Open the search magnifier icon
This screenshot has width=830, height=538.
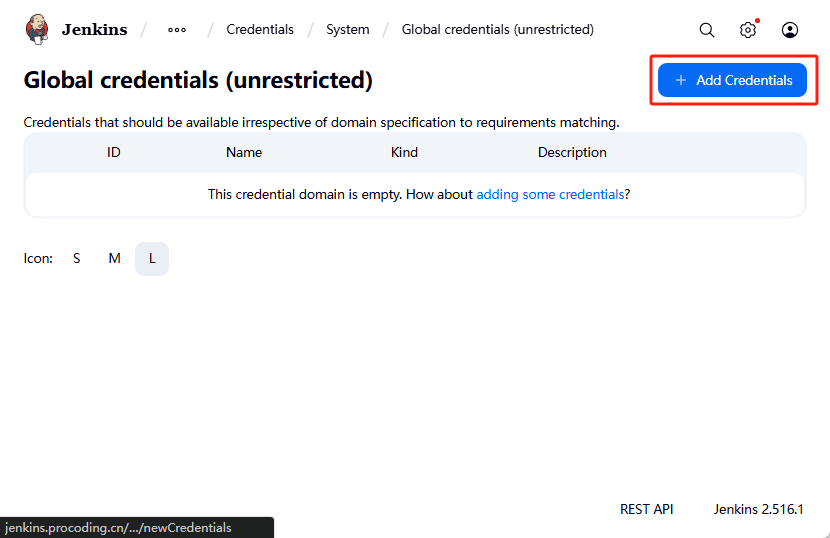pyautogui.click(x=707, y=30)
